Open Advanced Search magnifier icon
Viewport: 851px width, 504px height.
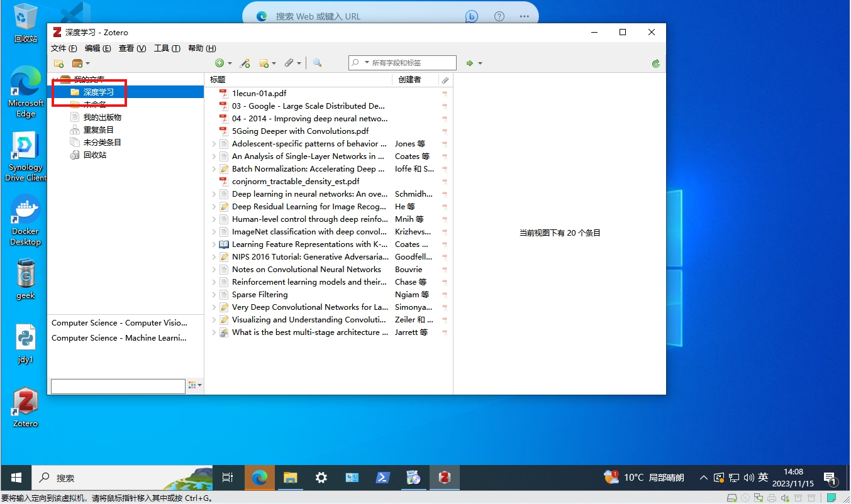click(317, 63)
